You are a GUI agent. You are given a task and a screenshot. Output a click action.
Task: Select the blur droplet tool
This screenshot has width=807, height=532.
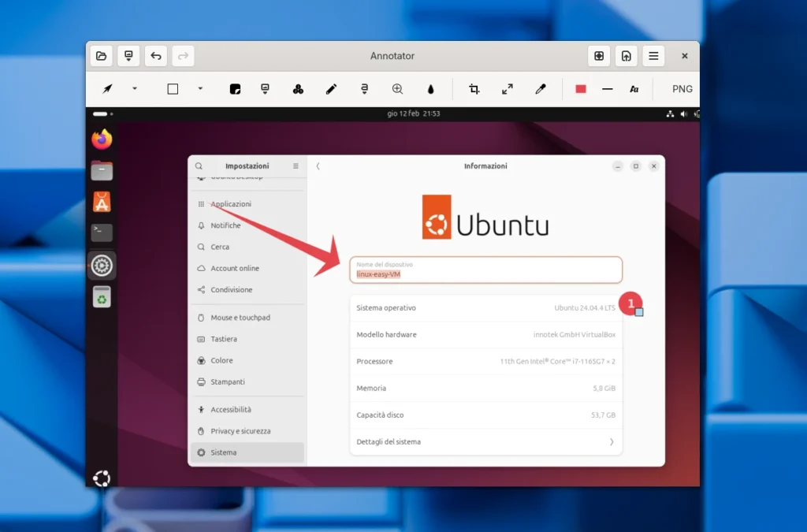430,88
